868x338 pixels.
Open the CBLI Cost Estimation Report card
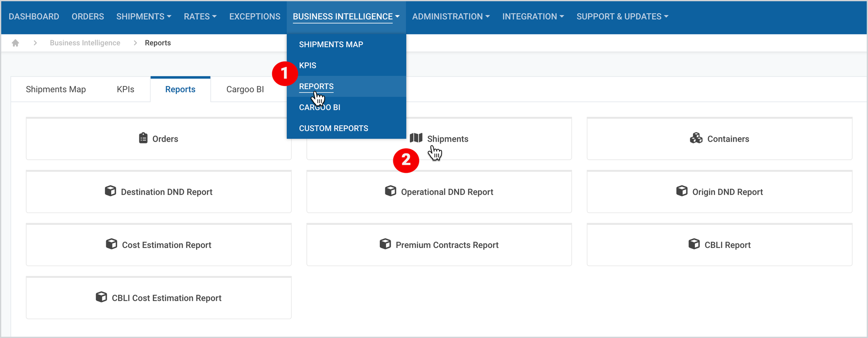click(159, 297)
